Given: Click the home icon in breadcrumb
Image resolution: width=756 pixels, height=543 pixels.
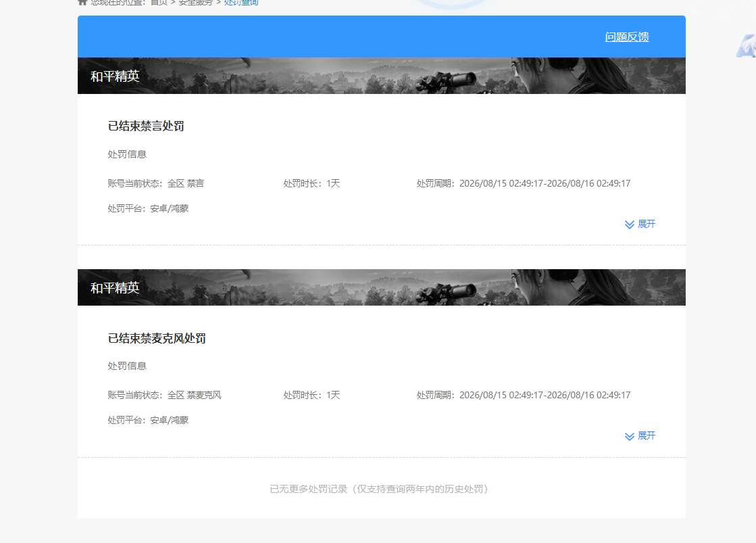Looking at the screenshot, I should point(82,3).
